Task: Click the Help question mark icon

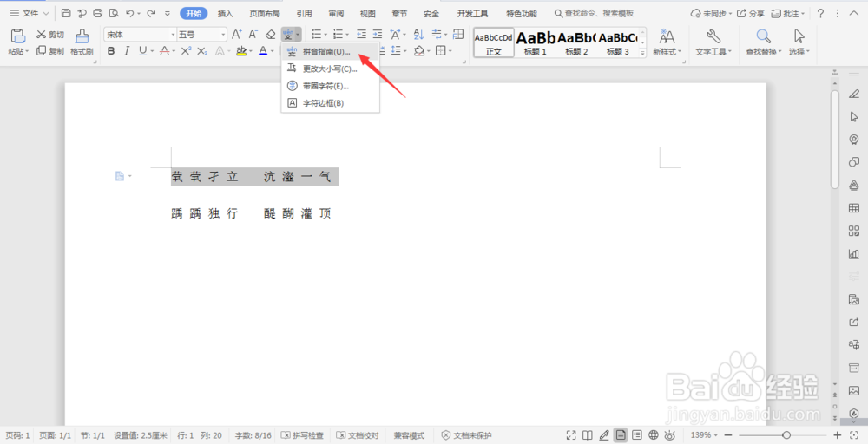Action: click(x=821, y=13)
